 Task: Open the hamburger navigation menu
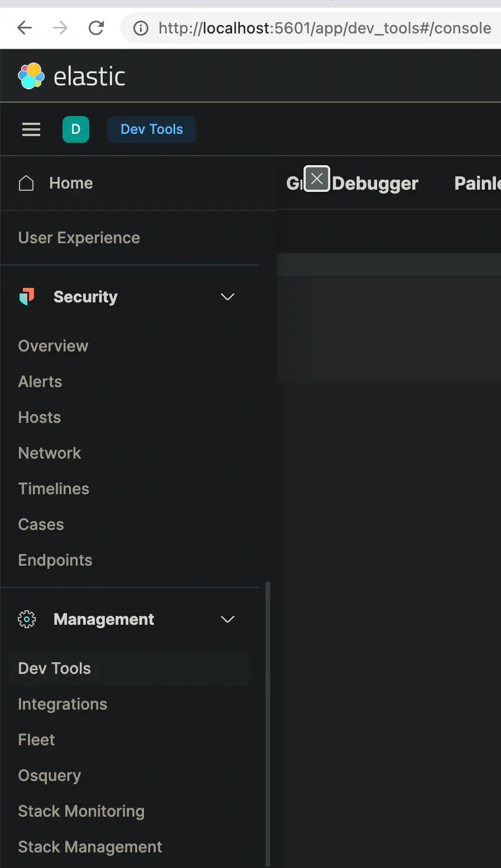[x=31, y=129]
